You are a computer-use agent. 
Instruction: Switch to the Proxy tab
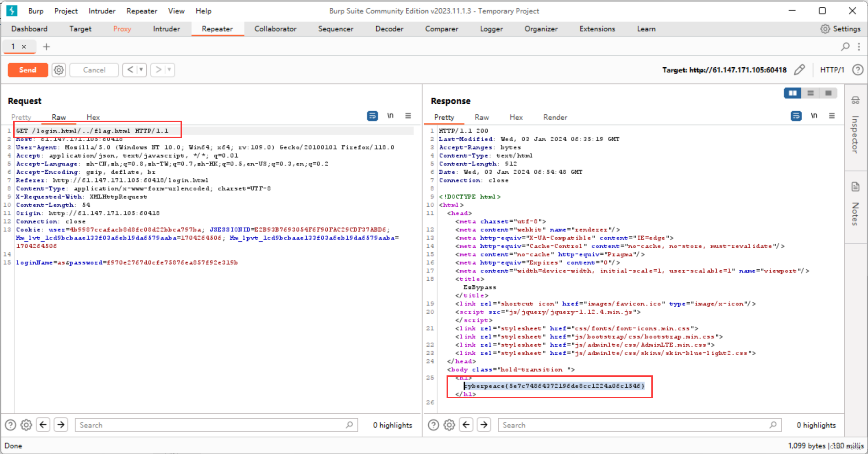pos(122,29)
